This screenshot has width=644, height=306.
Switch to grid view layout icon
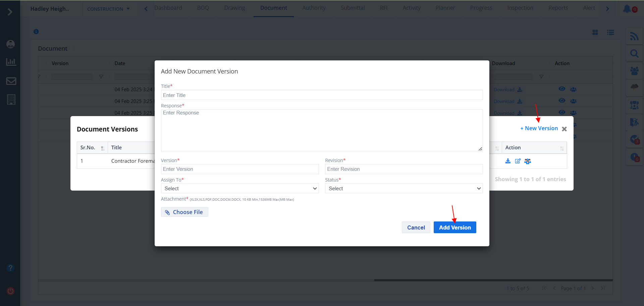[595, 32]
